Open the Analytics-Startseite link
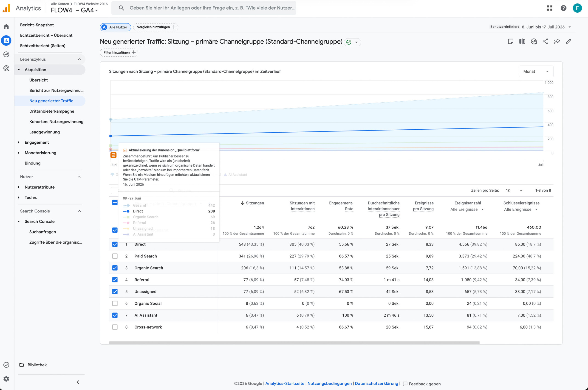Viewport: 588px width, 390px height. (x=285, y=384)
